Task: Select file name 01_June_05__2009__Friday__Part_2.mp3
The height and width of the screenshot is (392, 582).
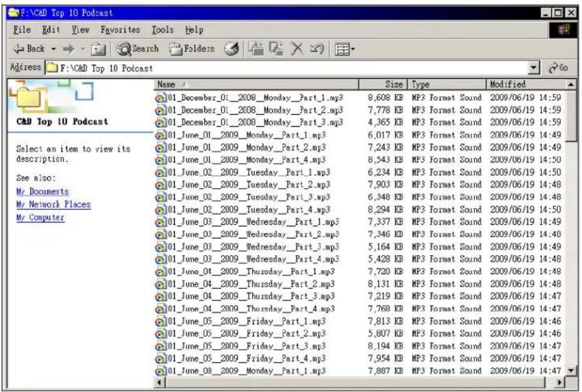Action: 247,333
